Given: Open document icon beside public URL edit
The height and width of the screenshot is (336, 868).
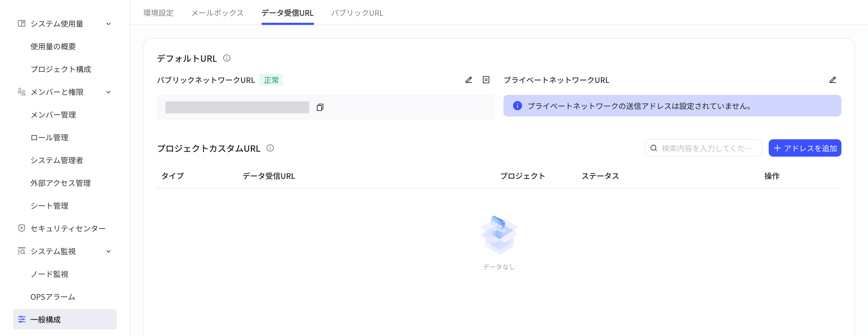Looking at the screenshot, I should click(x=486, y=80).
